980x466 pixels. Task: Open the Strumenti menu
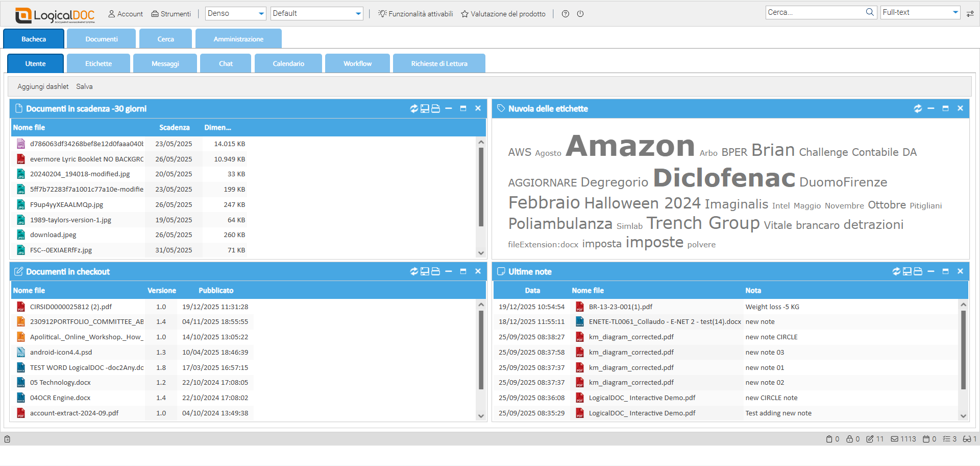tap(171, 14)
